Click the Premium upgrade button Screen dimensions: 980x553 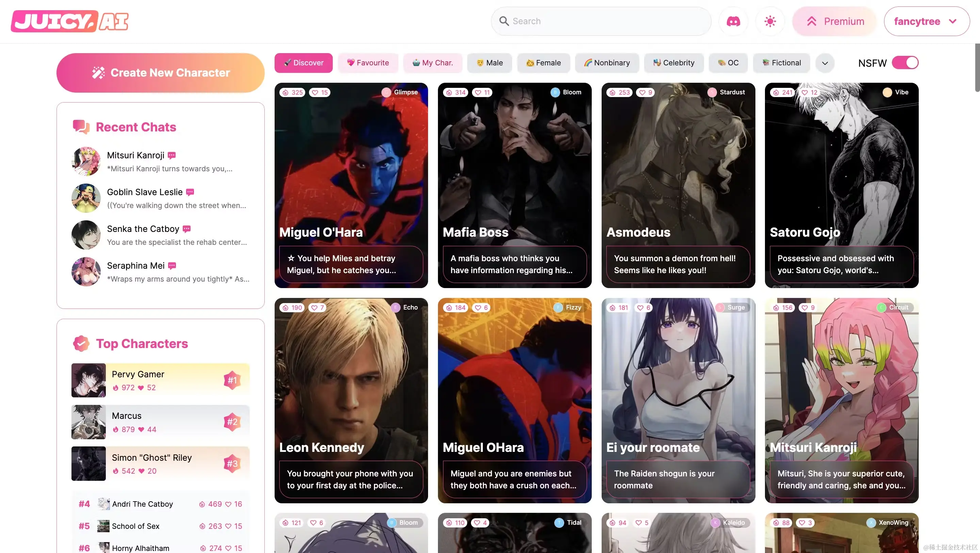(x=835, y=21)
